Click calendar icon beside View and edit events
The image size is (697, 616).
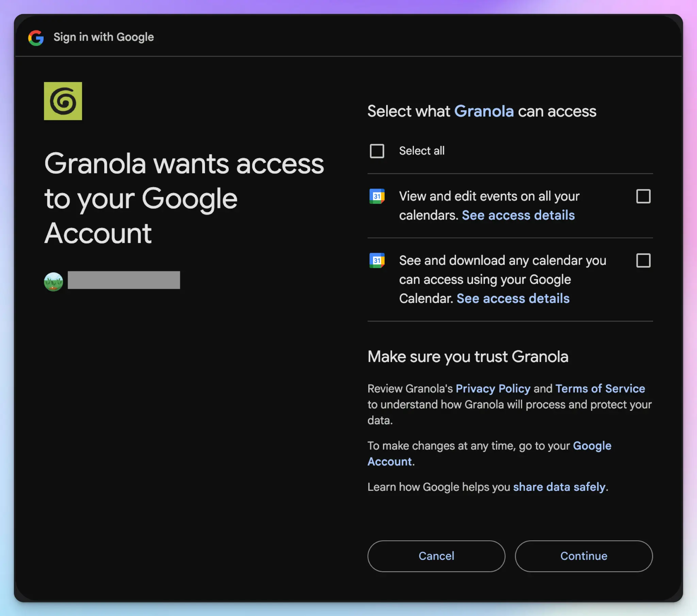pos(377,196)
